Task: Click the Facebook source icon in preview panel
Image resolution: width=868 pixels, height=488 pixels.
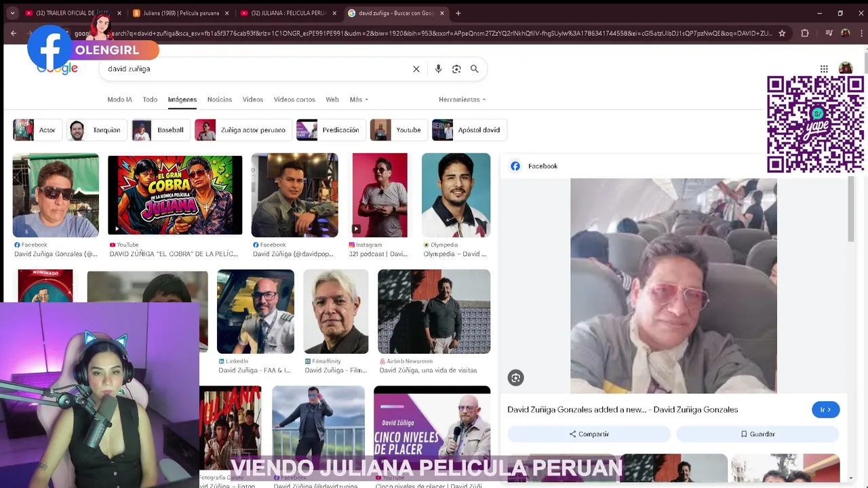Action: pos(515,166)
